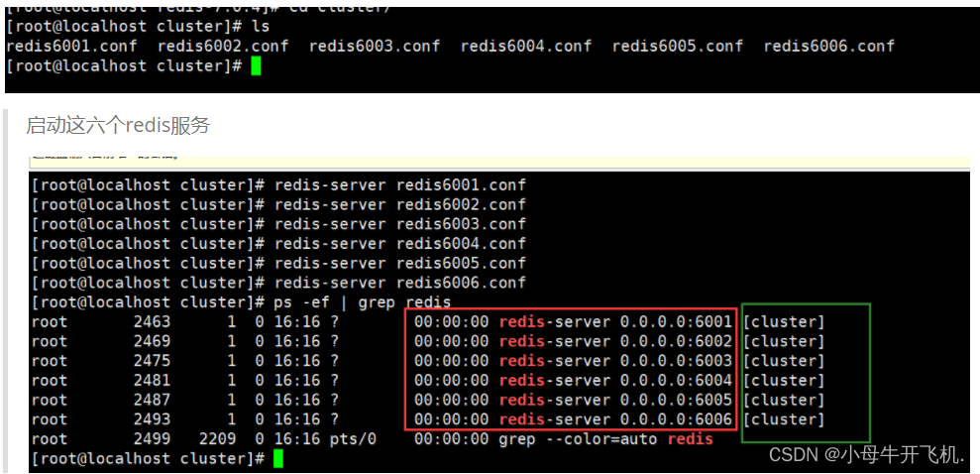
Task: Click process ID 2487
Action: 152,400
